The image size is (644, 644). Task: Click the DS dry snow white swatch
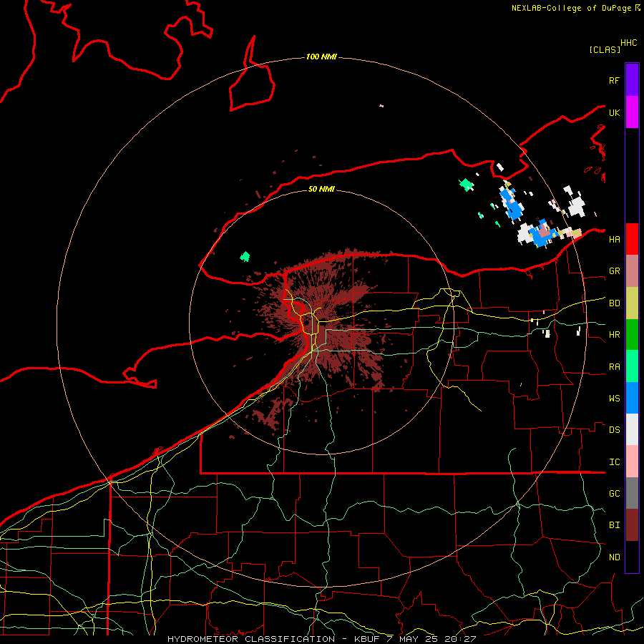(x=632, y=429)
